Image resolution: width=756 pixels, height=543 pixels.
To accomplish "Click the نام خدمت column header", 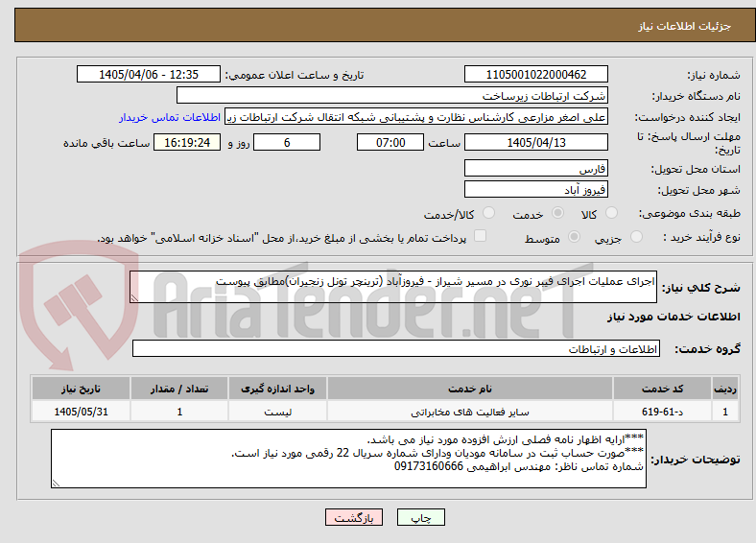I will (470, 389).
